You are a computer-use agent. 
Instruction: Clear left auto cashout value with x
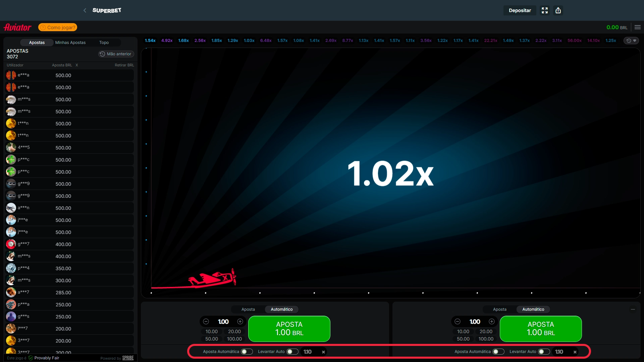point(323,352)
